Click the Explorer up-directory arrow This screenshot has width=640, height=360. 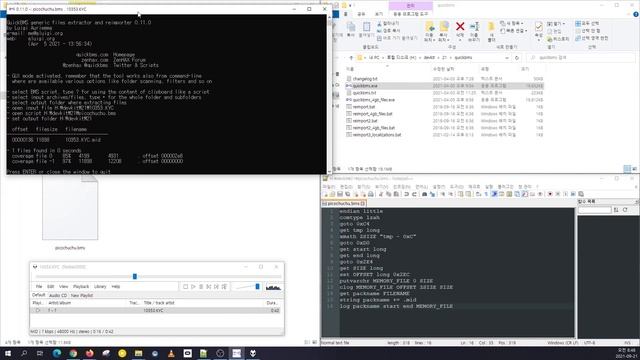pos(351,58)
